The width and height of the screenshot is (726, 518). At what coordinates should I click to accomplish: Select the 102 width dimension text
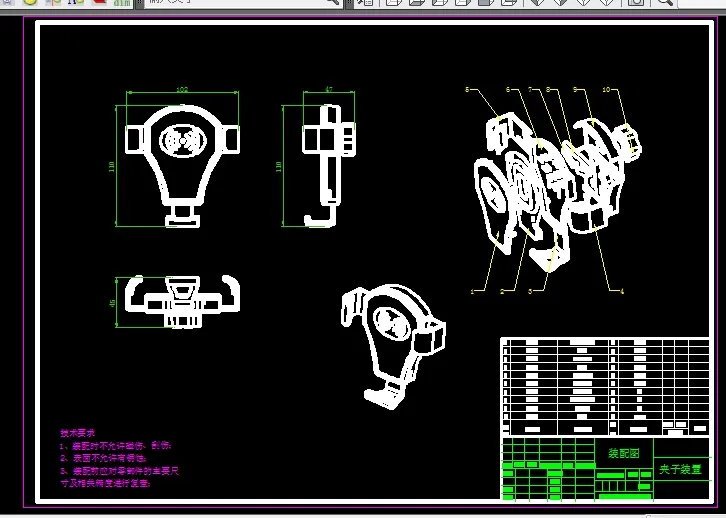click(182, 90)
